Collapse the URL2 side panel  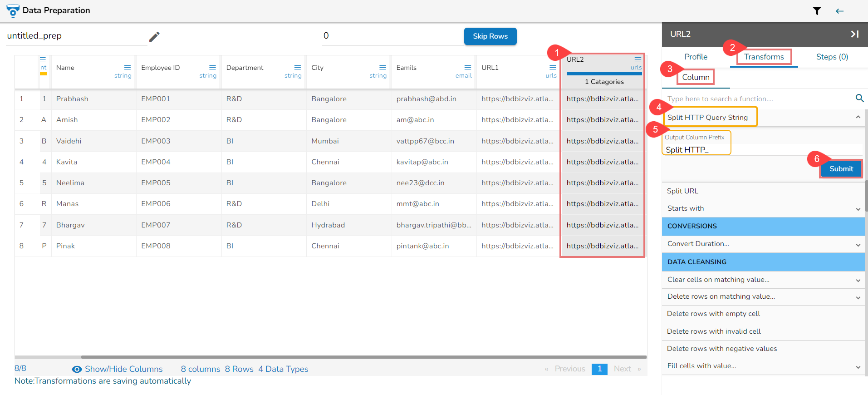[x=854, y=34]
